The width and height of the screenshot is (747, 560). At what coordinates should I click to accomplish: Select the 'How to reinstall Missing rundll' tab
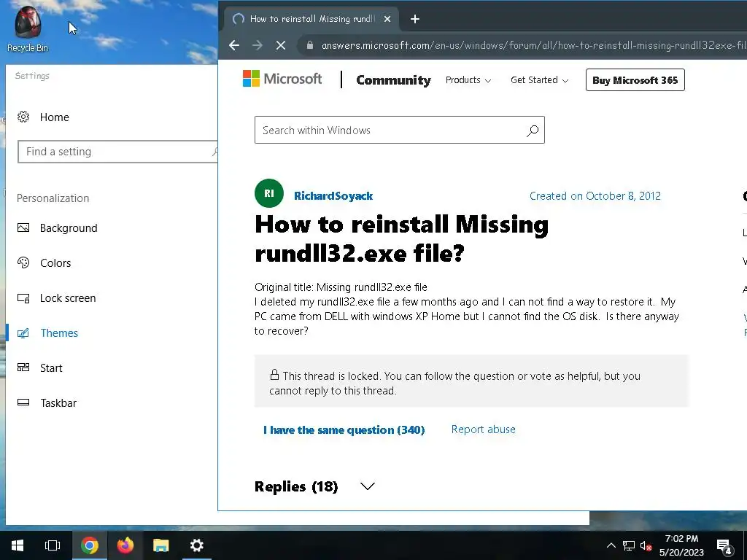tap(311, 19)
